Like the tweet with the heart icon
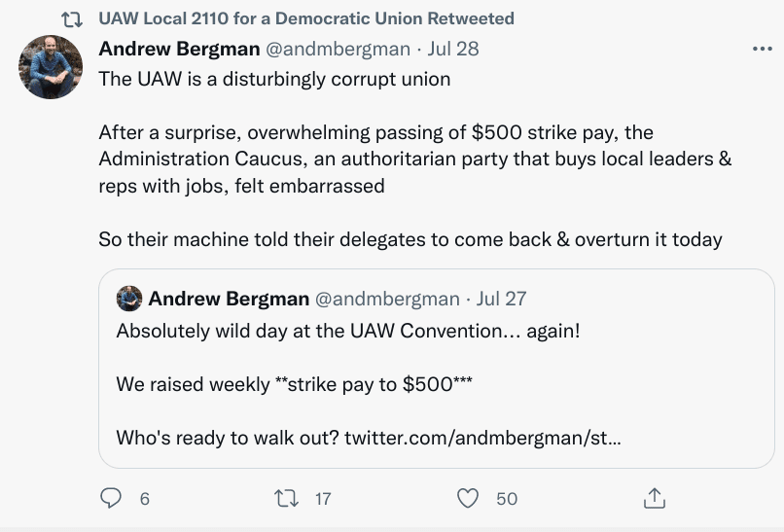This screenshot has width=784, height=532. pos(468,498)
